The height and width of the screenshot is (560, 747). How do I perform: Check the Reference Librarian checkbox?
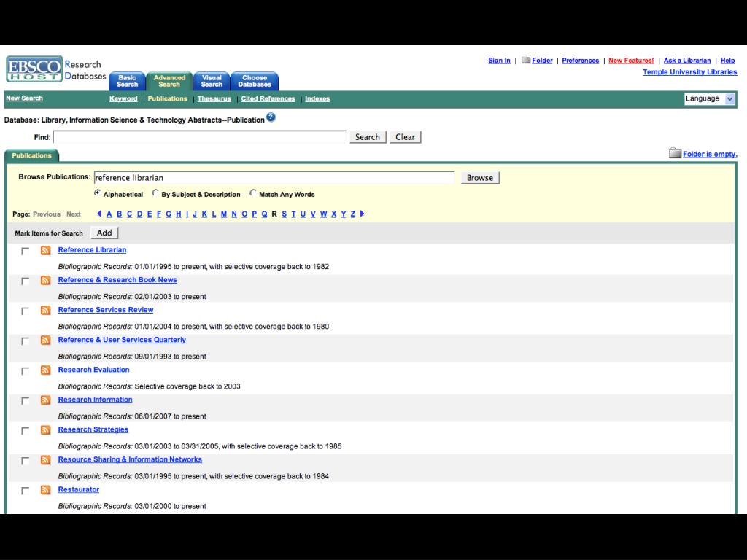26,252
